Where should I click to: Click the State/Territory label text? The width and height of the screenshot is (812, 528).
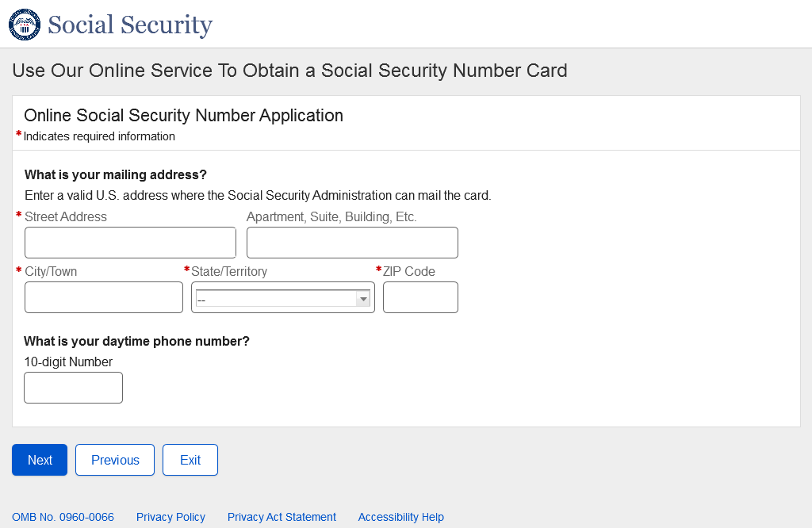tap(229, 271)
